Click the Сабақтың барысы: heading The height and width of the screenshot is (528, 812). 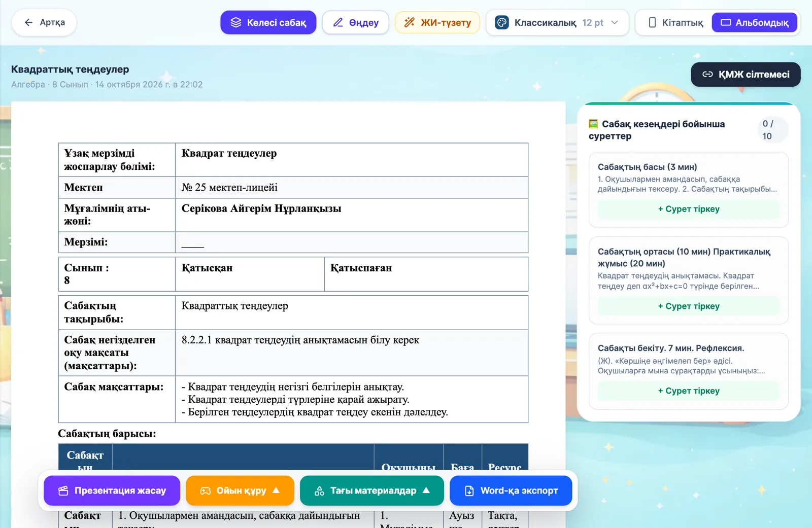tap(107, 434)
